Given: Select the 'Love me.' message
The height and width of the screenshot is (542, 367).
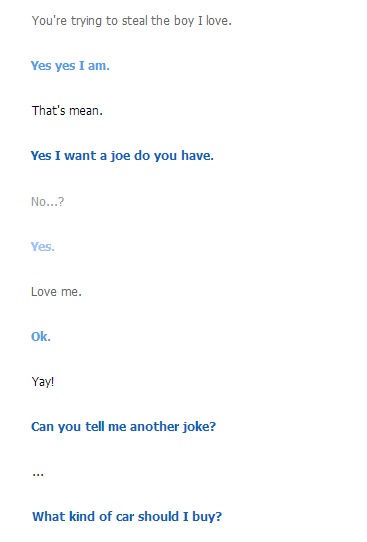Looking at the screenshot, I should click(56, 292).
